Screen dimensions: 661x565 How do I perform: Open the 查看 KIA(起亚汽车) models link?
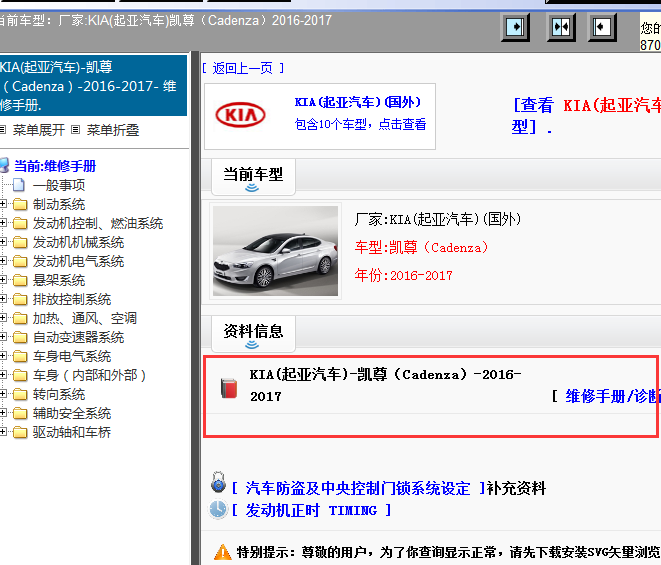[x=586, y=115]
